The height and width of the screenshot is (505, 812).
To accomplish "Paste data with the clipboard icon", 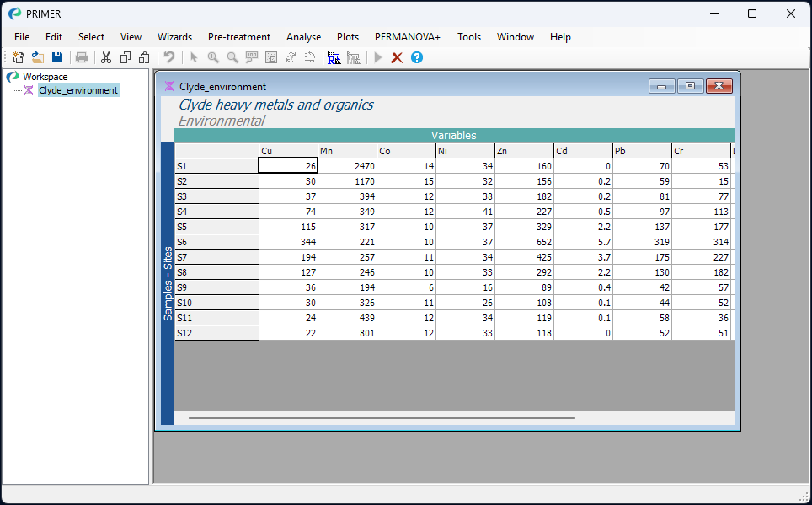I will click(x=144, y=56).
